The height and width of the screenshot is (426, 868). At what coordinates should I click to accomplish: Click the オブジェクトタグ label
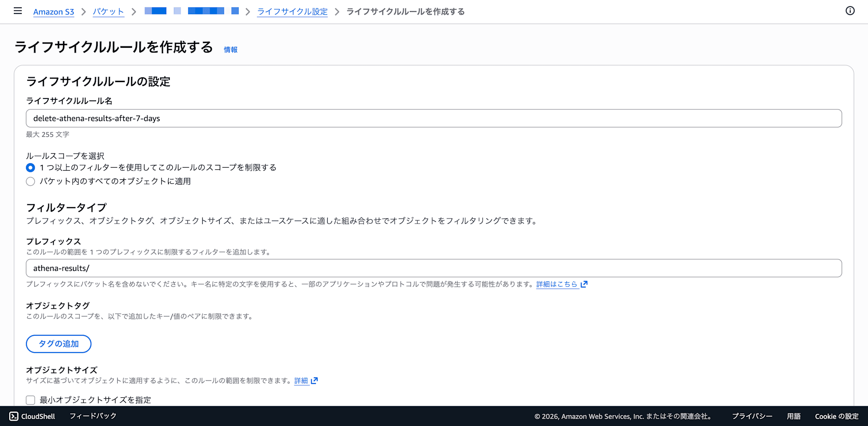click(x=58, y=306)
